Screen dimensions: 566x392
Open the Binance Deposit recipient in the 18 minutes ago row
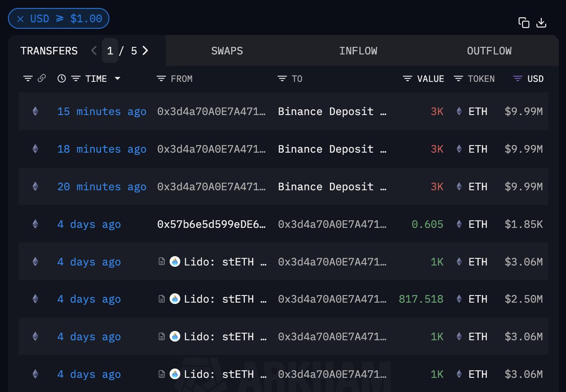(x=333, y=149)
